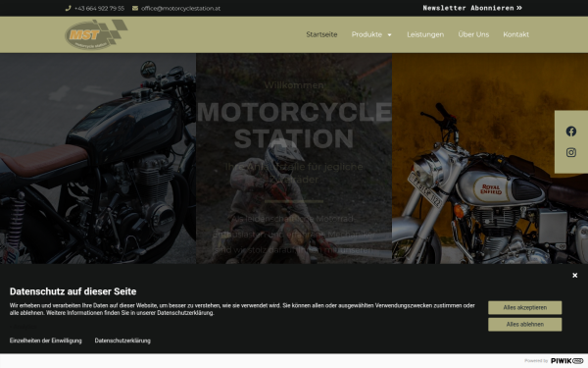
Task: Click the Alles akzeptieren button
Action: point(525,307)
